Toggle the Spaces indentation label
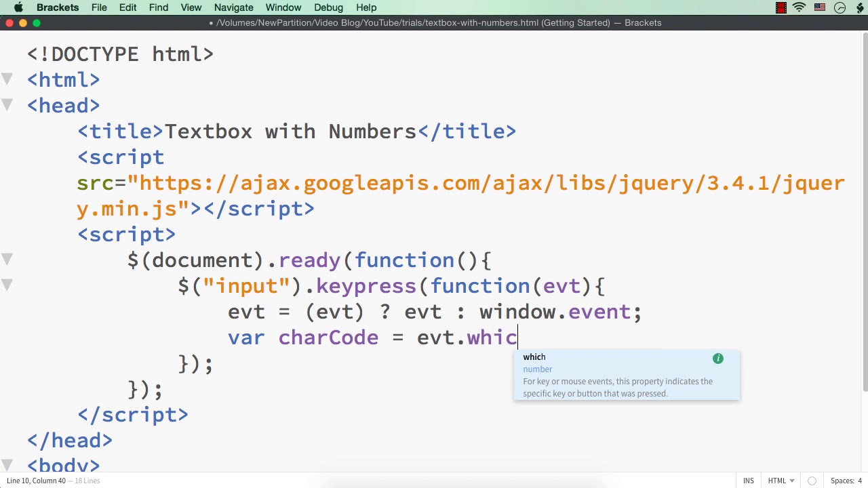The image size is (868, 488). (842, 481)
